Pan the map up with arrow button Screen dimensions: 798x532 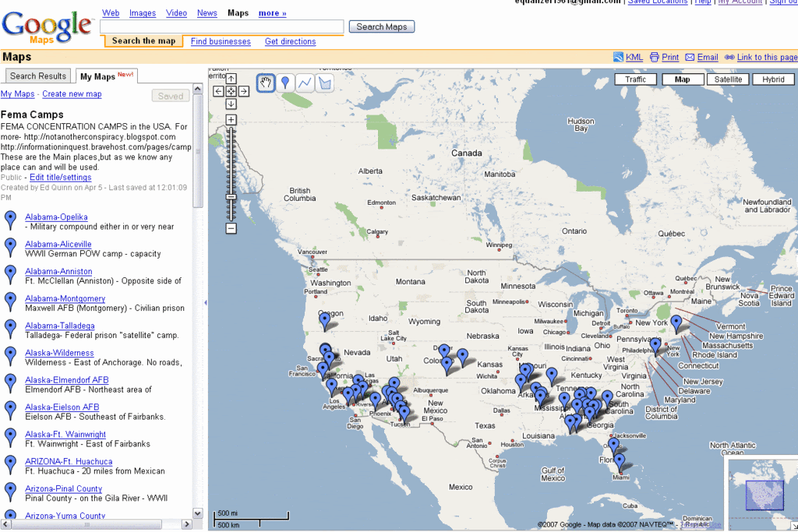231,79
